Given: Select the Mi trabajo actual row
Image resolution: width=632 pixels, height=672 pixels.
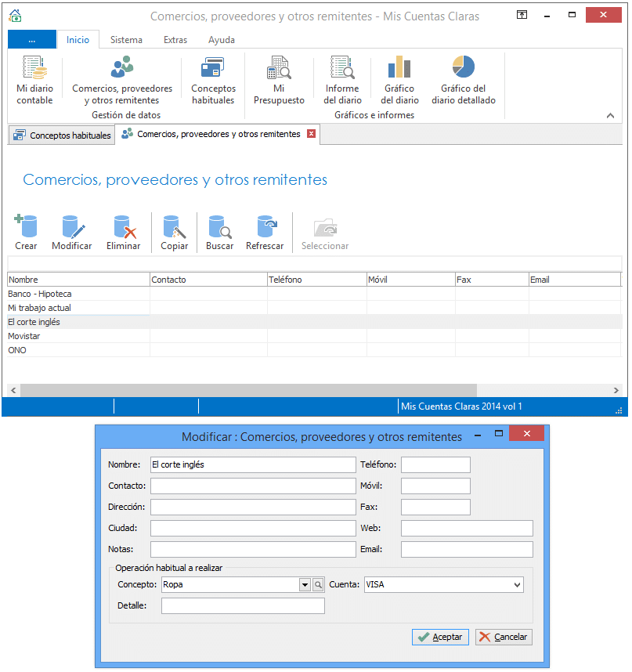Looking at the screenshot, I should [x=315, y=308].
